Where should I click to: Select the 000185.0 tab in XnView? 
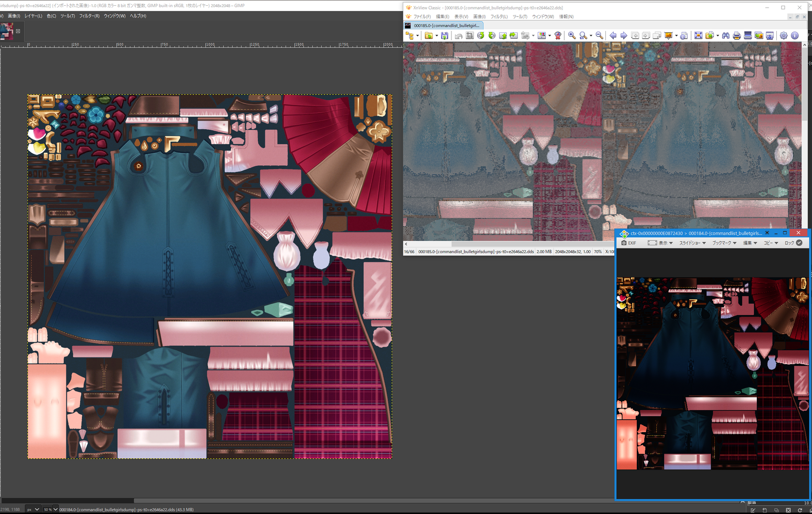tap(443, 26)
